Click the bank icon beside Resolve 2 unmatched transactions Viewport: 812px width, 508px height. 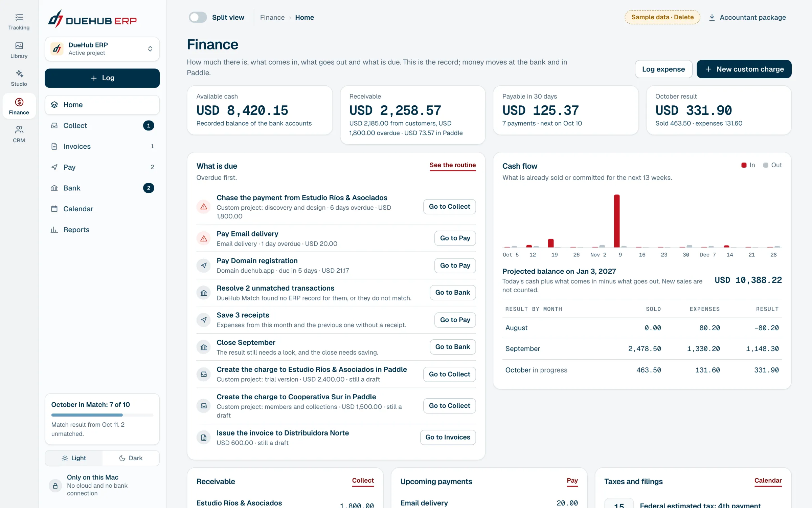click(204, 293)
